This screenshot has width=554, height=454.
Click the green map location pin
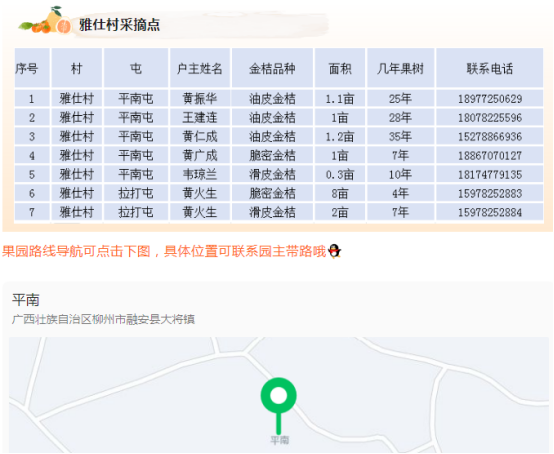coord(278,406)
